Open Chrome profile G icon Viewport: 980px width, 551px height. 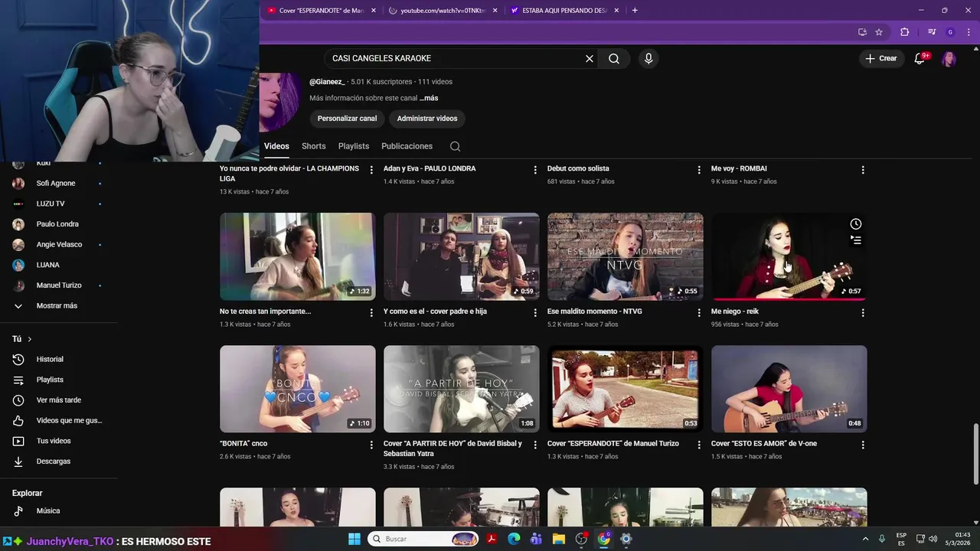(950, 32)
